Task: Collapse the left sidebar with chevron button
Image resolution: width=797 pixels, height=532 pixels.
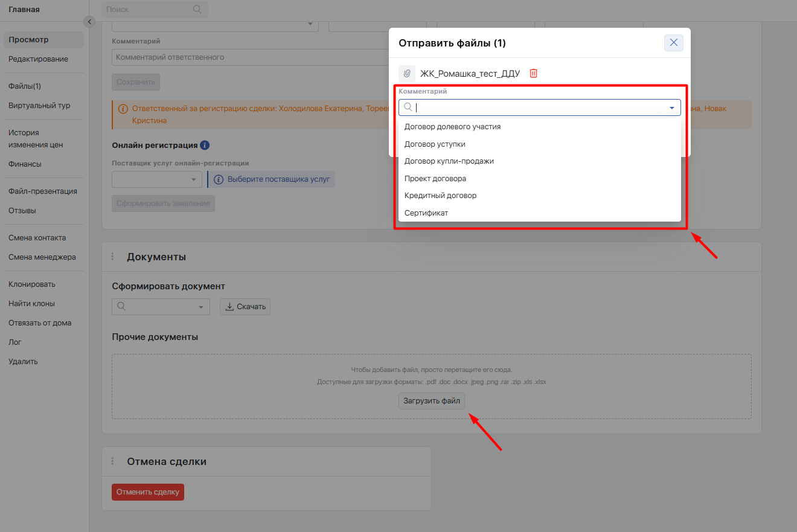Action: coord(89,22)
